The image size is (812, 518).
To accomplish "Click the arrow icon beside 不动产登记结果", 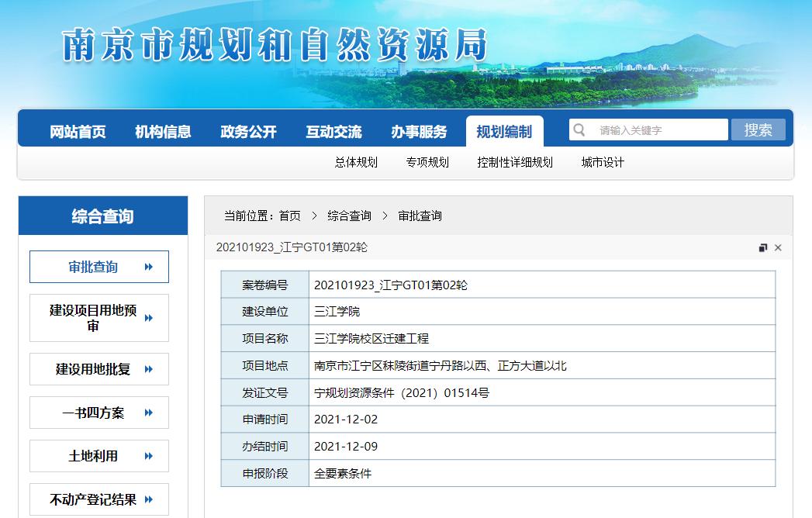I will click(149, 499).
